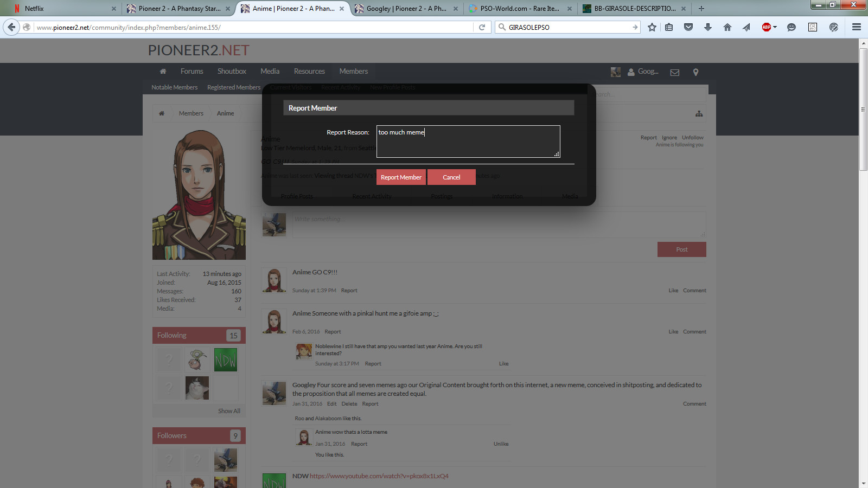Screen dimensions: 868x488
Task: Click the Anime breadcrumb link
Action: tap(225, 113)
